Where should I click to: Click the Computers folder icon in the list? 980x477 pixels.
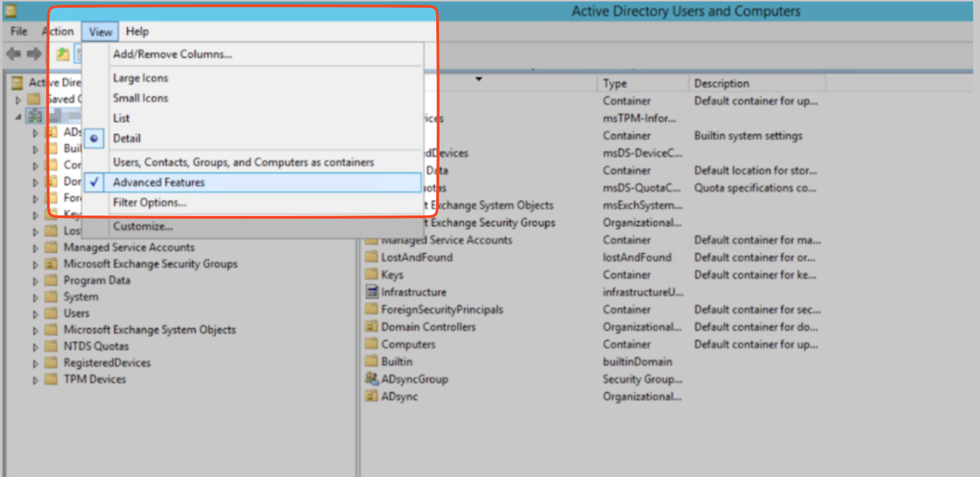point(372,344)
